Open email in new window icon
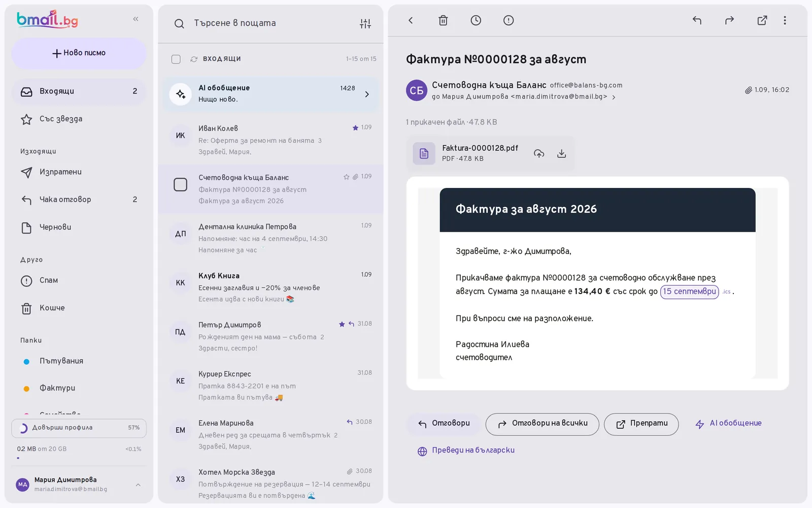 762,20
